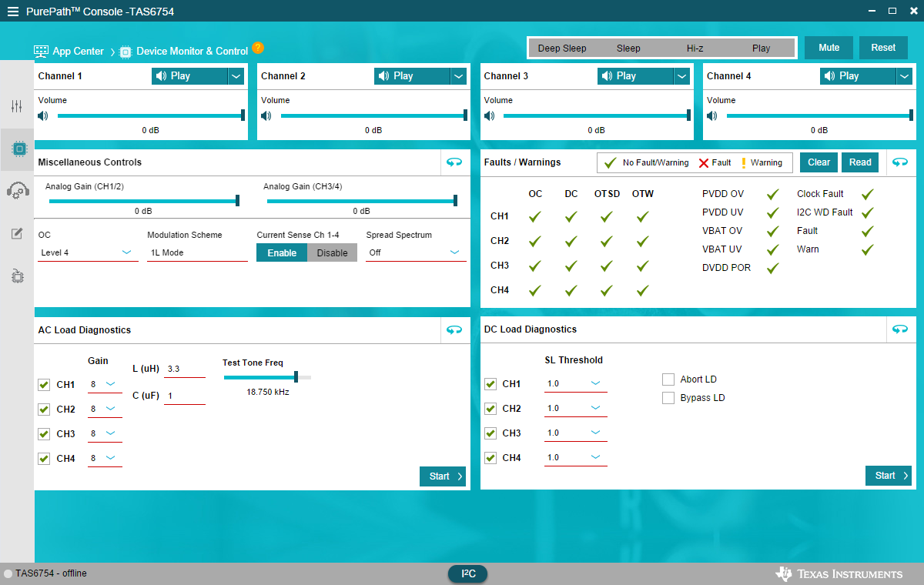Click the refresh icon in Faults/Warnings panel
The image size is (924, 585).
[900, 162]
